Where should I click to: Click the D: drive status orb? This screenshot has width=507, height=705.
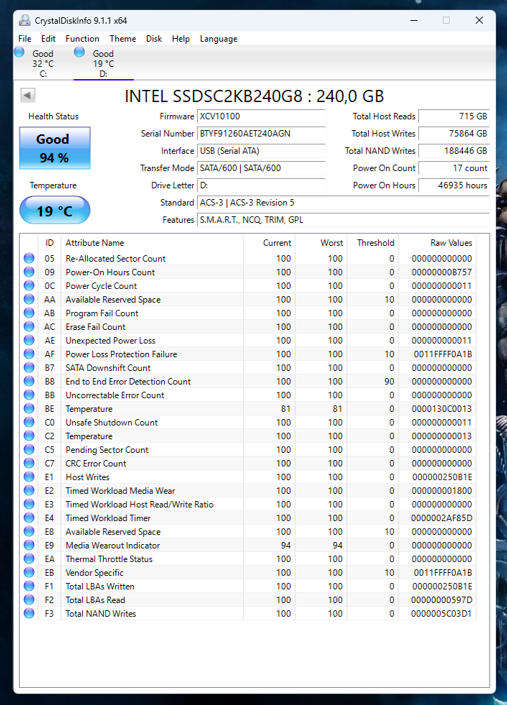point(80,52)
